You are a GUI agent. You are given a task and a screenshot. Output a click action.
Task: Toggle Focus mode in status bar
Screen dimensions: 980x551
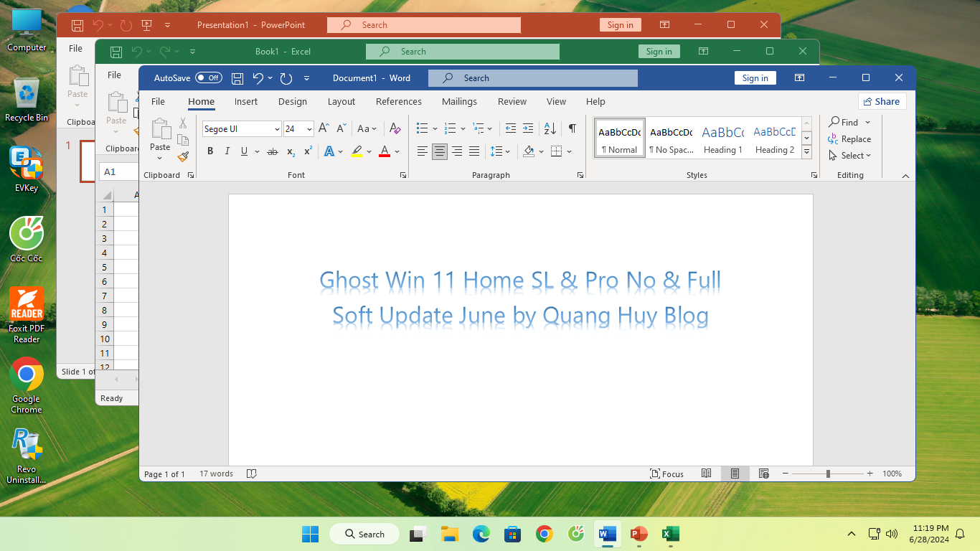pyautogui.click(x=666, y=474)
